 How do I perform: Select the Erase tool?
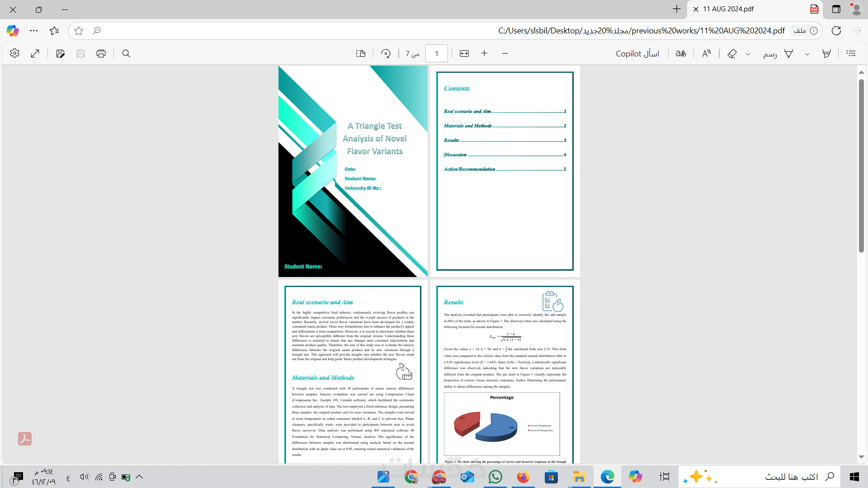click(732, 54)
